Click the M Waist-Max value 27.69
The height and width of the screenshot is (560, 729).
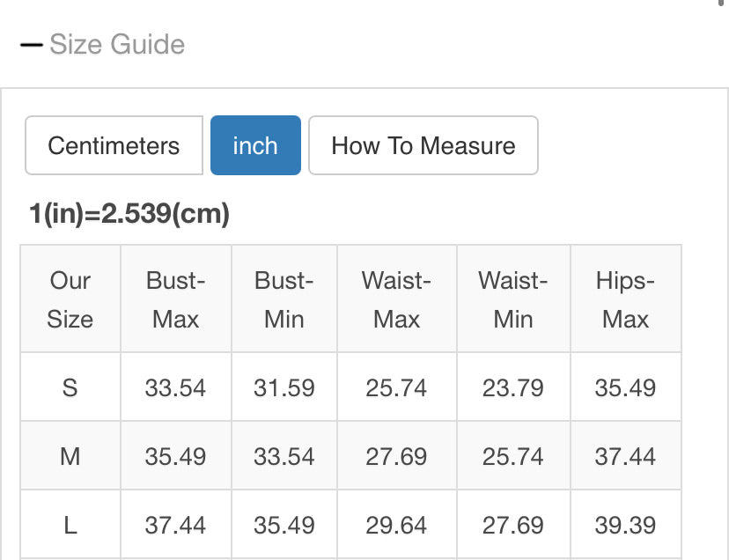396,457
